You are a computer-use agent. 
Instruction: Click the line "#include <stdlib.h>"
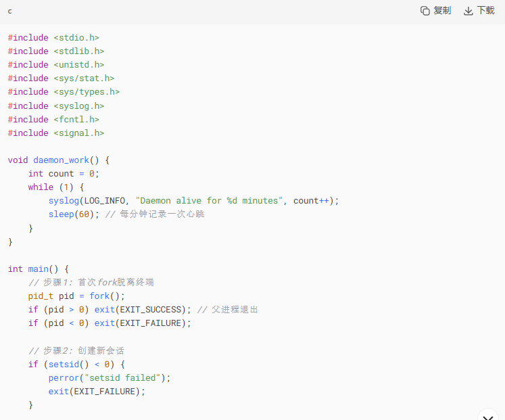coord(56,51)
